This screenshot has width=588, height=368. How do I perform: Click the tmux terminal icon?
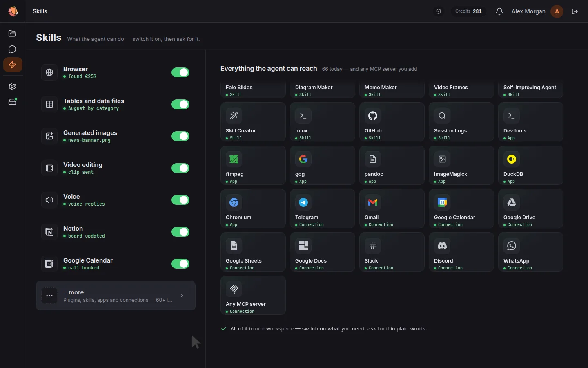(x=303, y=116)
